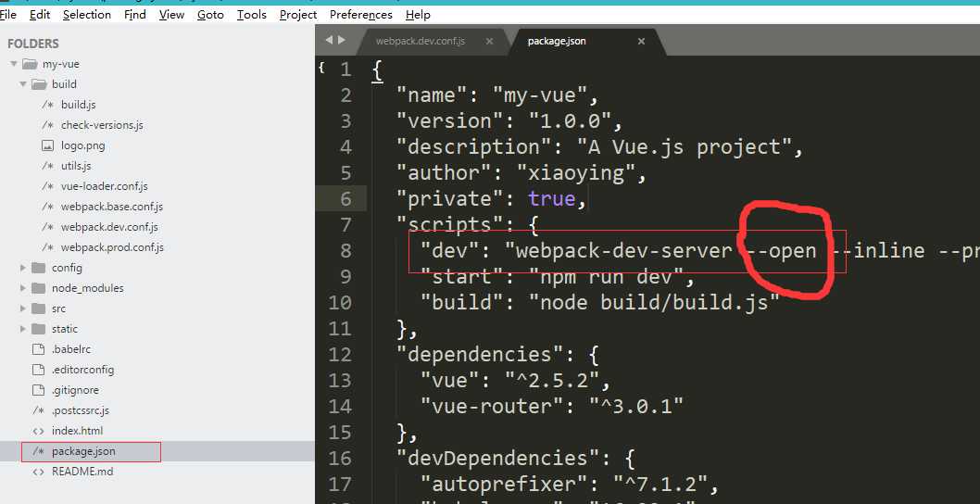
Task: Click the build.js file type icon
Action: 47,105
